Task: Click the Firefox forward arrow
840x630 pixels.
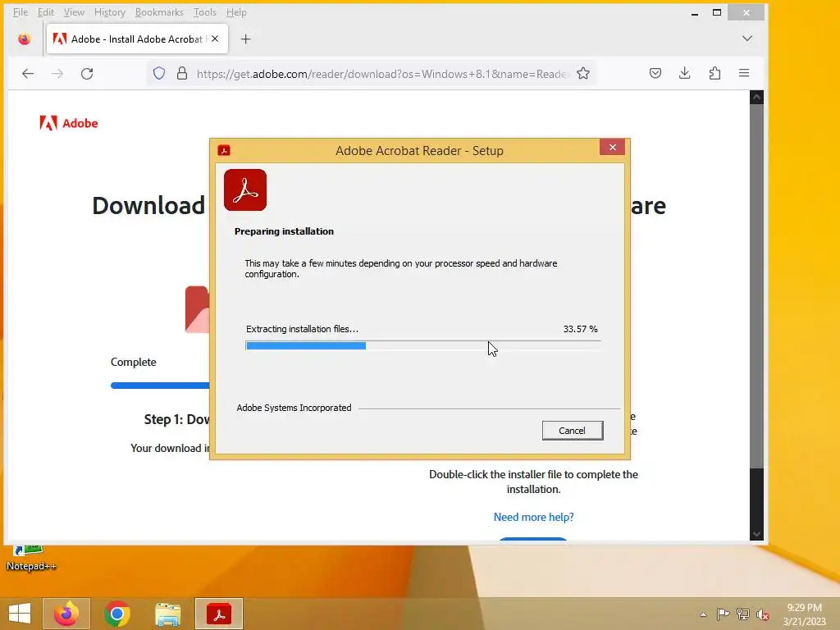Action: point(57,73)
